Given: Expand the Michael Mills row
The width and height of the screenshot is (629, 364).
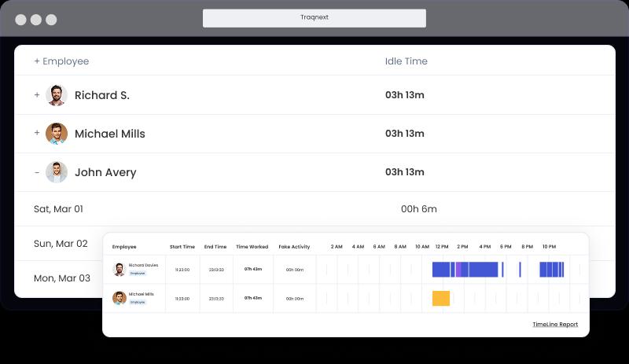Looking at the screenshot, I should click(x=36, y=134).
